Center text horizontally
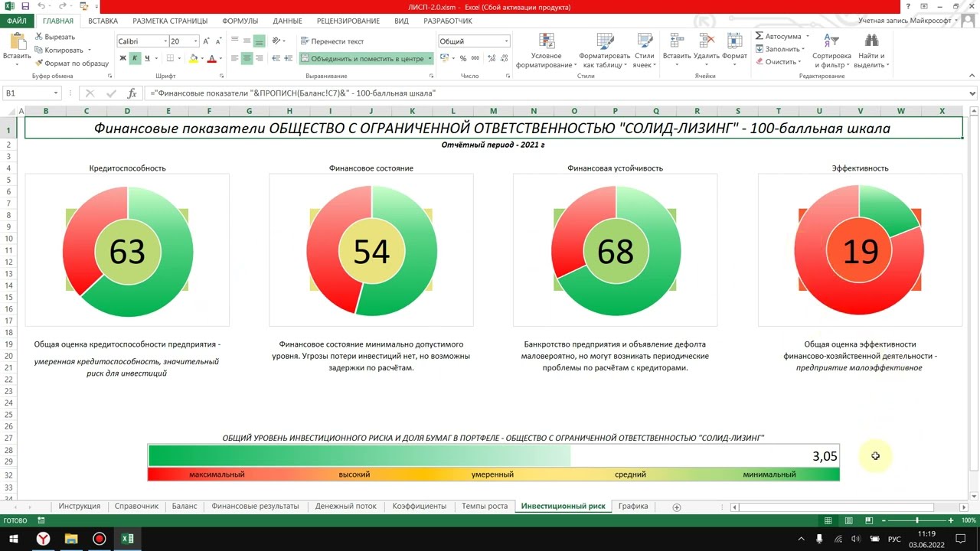 pyautogui.click(x=247, y=58)
